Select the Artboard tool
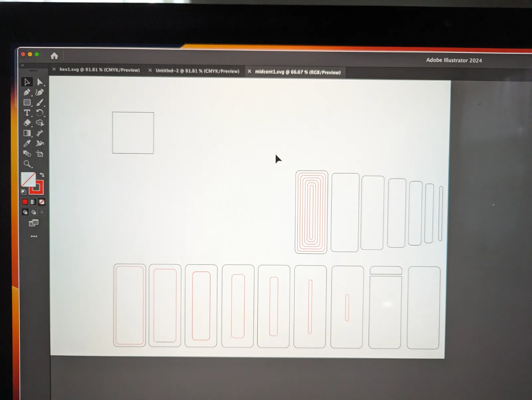Screen dimensions: 532x400 tap(40, 154)
